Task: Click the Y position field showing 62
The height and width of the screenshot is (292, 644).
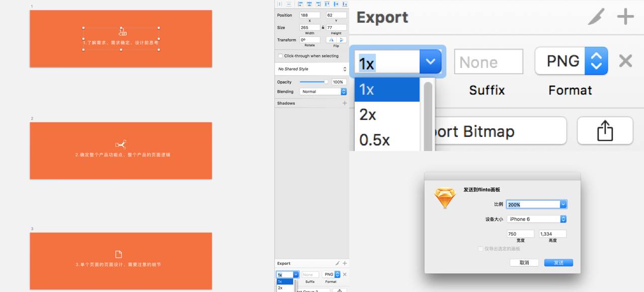Action: click(x=336, y=15)
